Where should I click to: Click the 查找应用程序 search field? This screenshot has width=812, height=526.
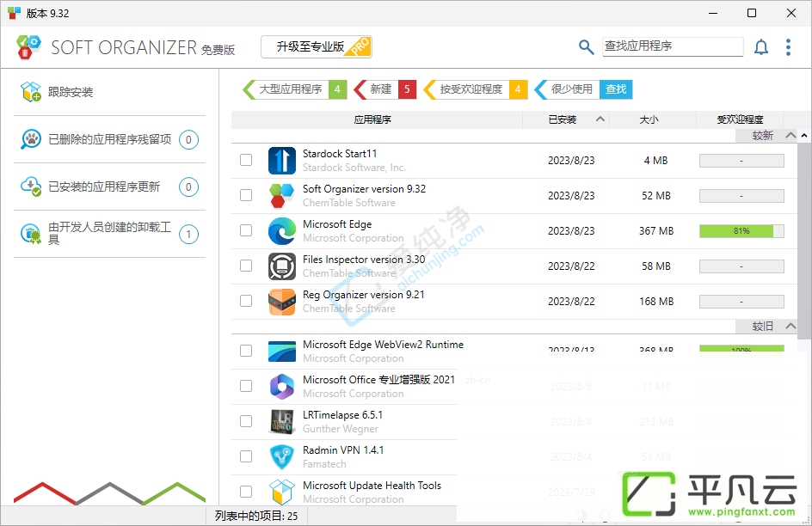click(673, 46)
